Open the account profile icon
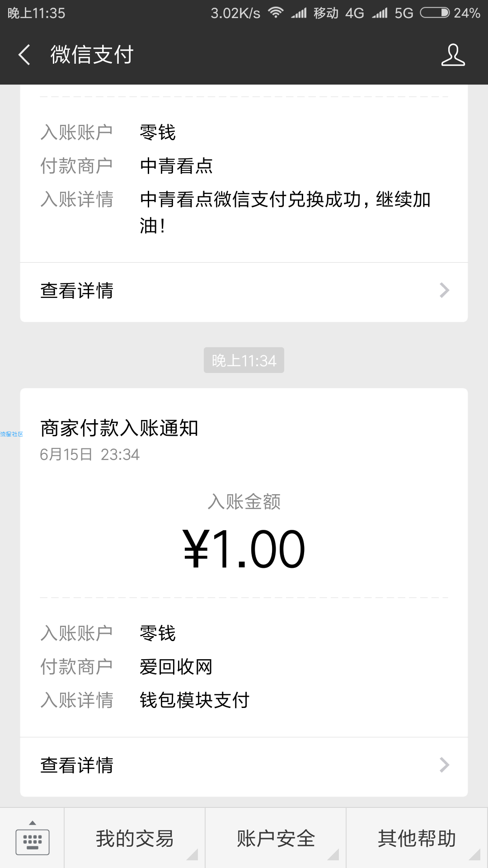The image size is (488, 868). tap(453, 55)
